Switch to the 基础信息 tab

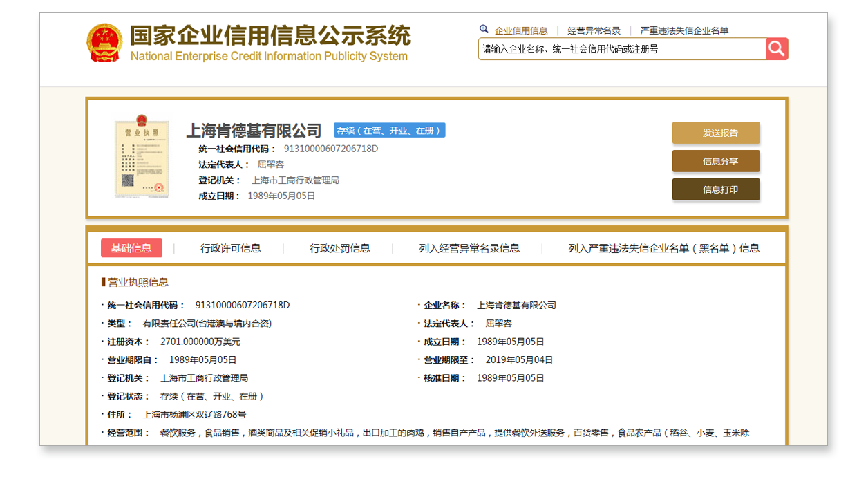(x=131, y=248)
